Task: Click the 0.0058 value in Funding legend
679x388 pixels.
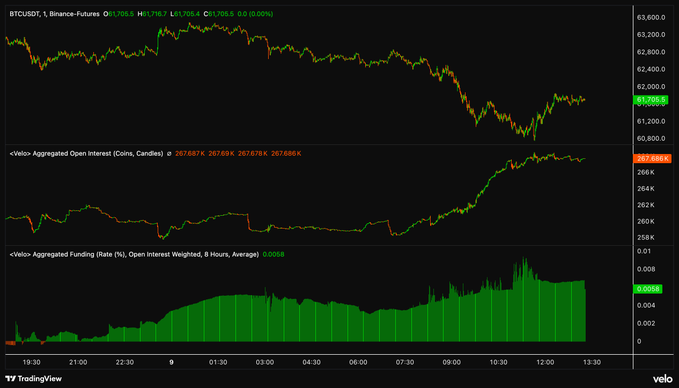Action: coord(274,254)
